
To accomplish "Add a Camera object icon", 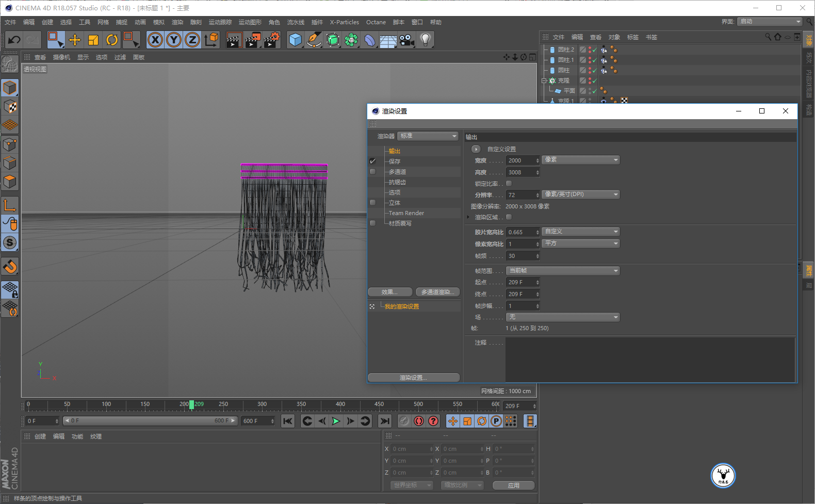I will tap(406, 40).
